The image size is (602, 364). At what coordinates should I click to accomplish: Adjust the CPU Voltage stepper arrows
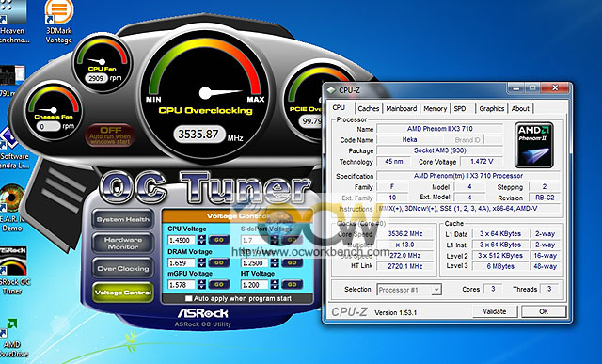(x=201, y=240)
